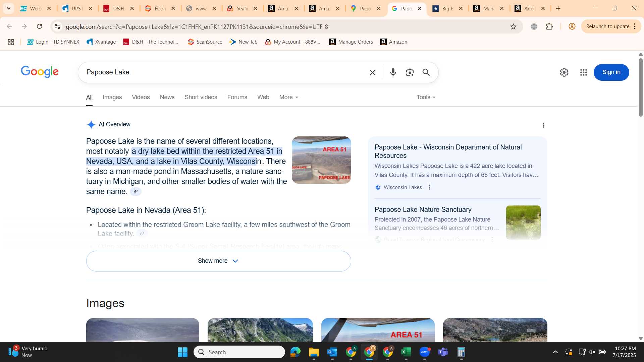Screen dimensions: 644x362
Task: Start voice search with microphone icon
Action: coord(393,72)
